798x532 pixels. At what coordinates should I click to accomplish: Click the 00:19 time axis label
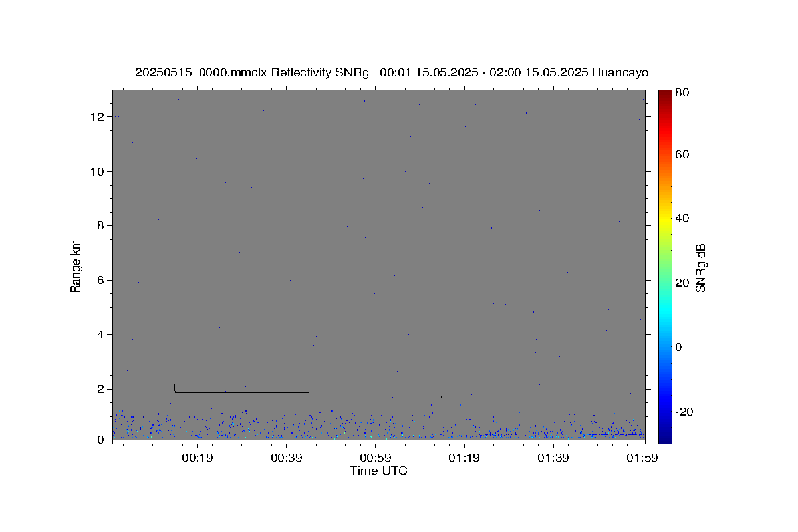point(198,458)
